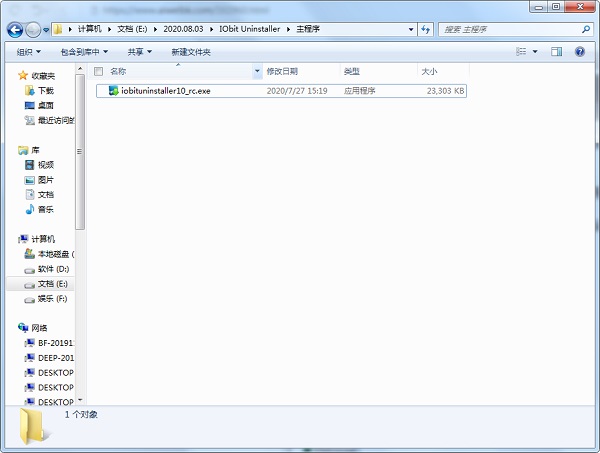
Task: Open the 包含到库中 menu
Action: (x=84, y=52)
